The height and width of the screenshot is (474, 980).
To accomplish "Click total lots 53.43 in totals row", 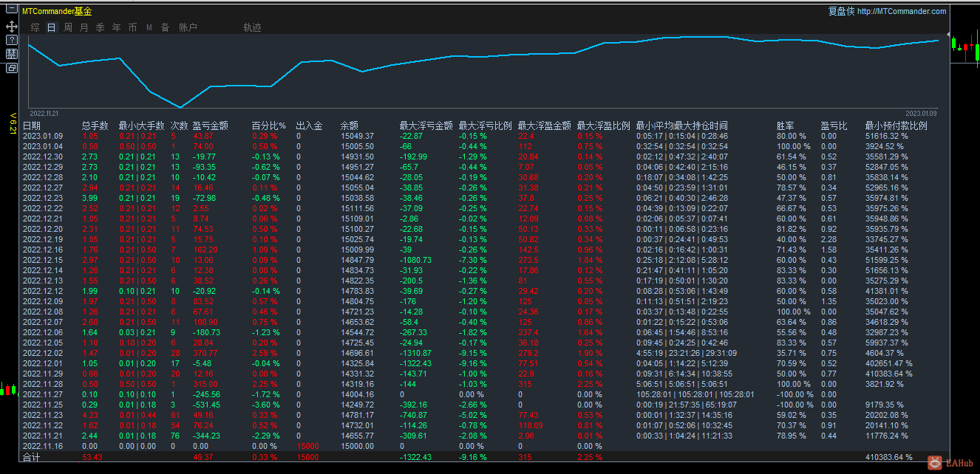I will coord(92,458).
